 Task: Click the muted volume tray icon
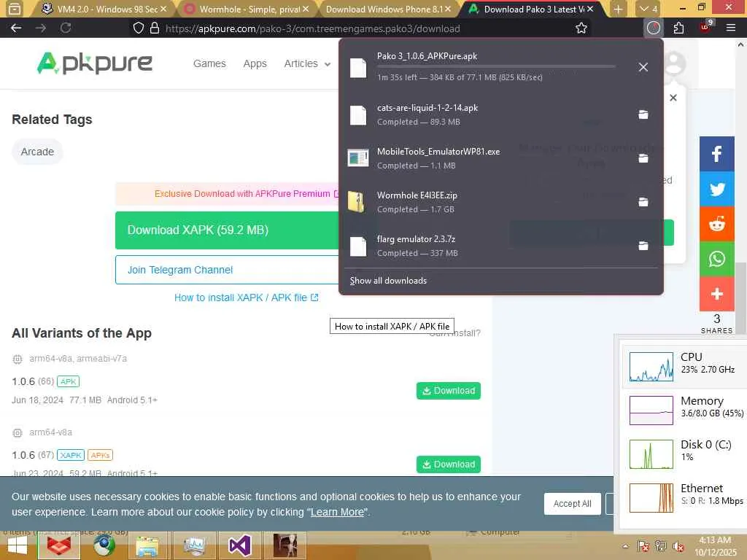(x=678, y=546)
